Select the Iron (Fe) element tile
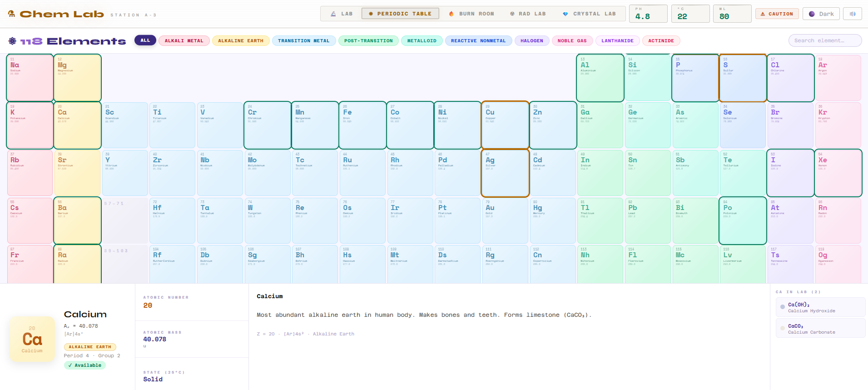This screenshot has width=868, height=390. pos(362,125)
